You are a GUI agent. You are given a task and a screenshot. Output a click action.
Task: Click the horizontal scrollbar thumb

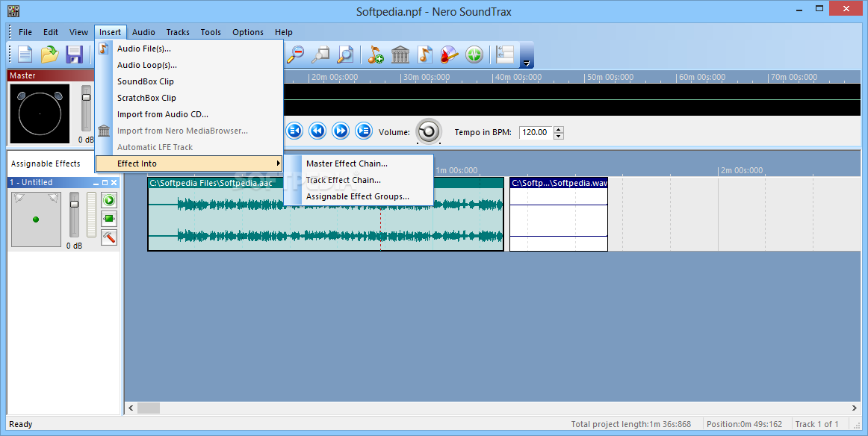click(149, 408)
